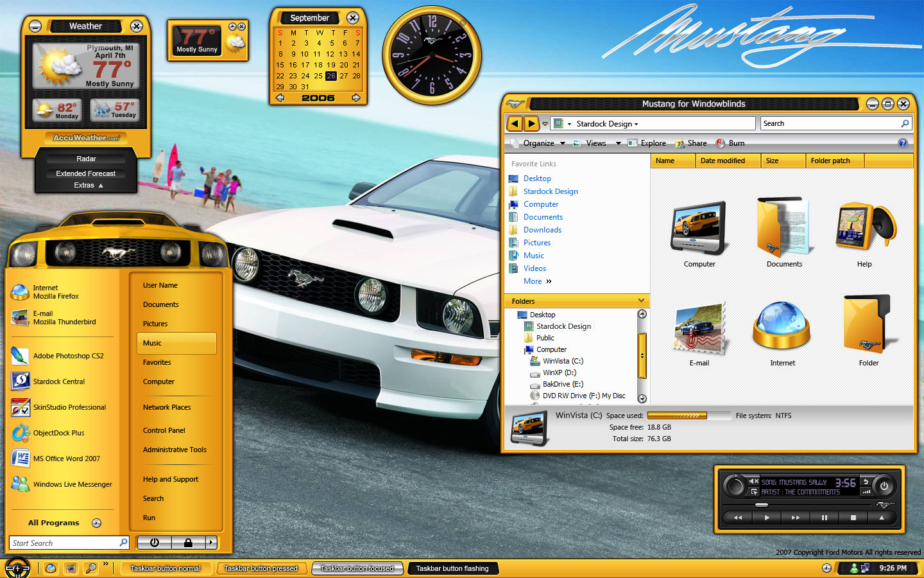The width and height of the screenshot is (924, 578).
Task: Launch Stardock Central
Action: point(48,381)
